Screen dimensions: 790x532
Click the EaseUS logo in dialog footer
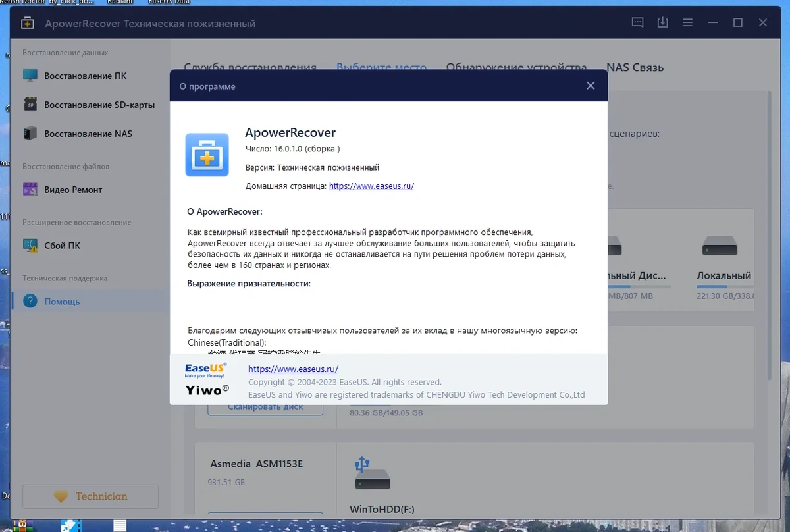click(206, 369)
